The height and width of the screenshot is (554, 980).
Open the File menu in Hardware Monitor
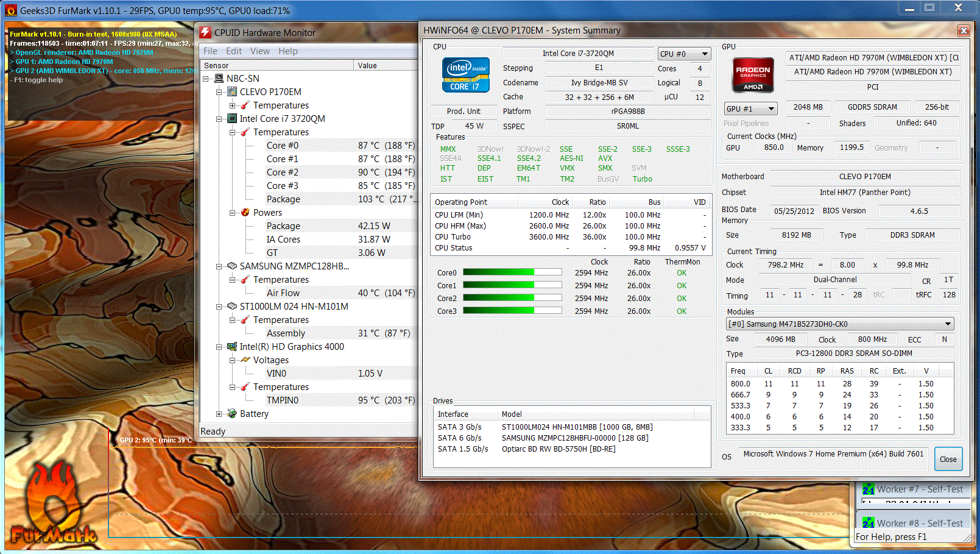point(210,51)
